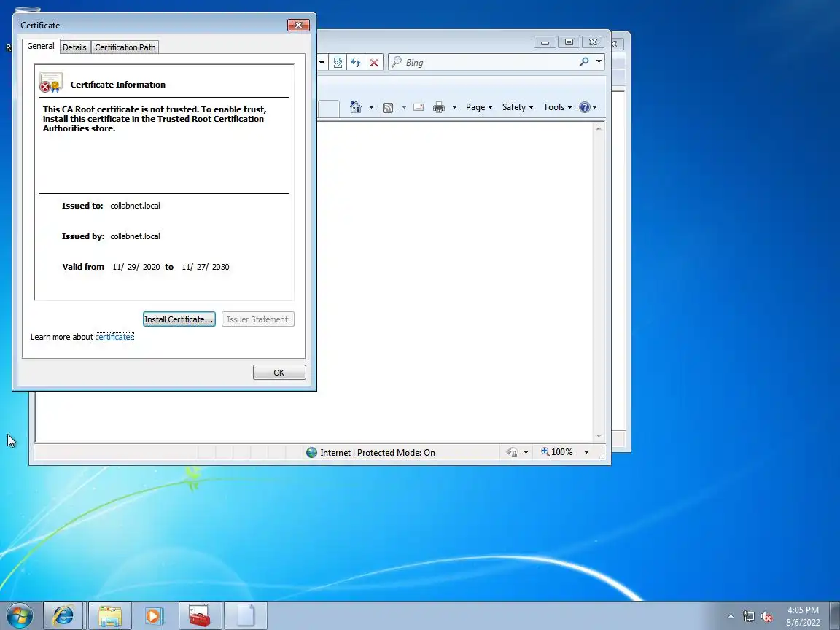This screenshot has width=840, height=630.
Task: Follow the certificates help link
Action: pos(114,336)
